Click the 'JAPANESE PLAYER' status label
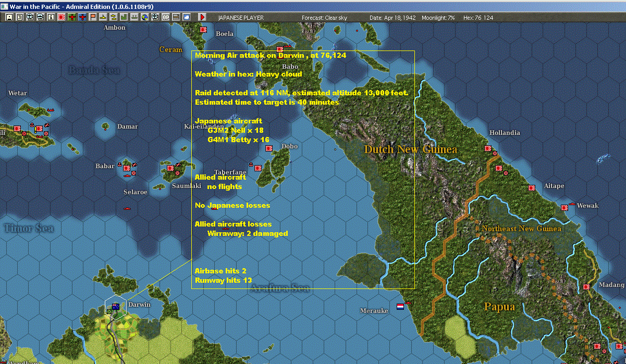The height and width of the screenshot is (364, 626). (x=241, y=18)
